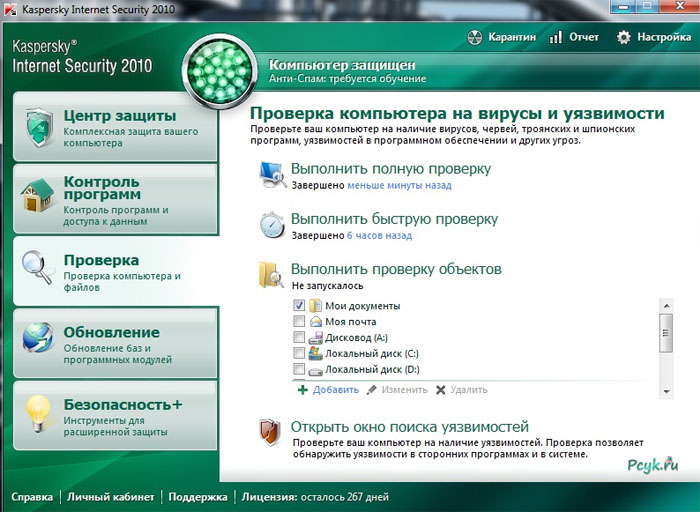
Task: Select the Моя почта list label
Action: (350, 321)
